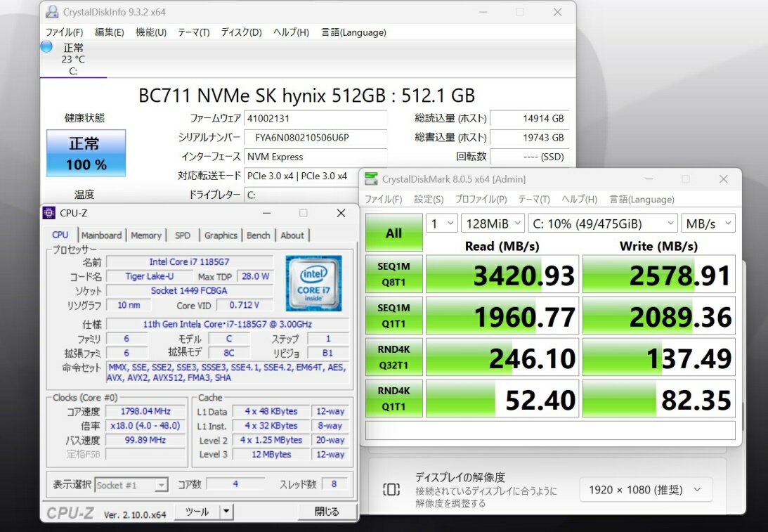Click the blue disk status orb for C:
Image resolution: width=768 pixels, height=532 pixels.
point(46,47)
